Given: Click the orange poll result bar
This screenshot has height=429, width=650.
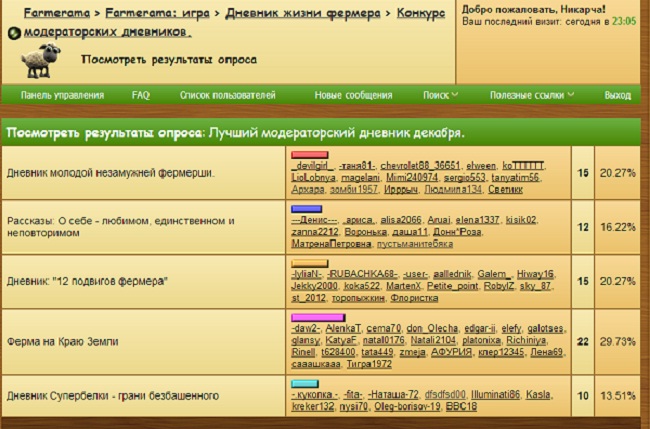Looking at the screenshot, I should coord(310,263).
